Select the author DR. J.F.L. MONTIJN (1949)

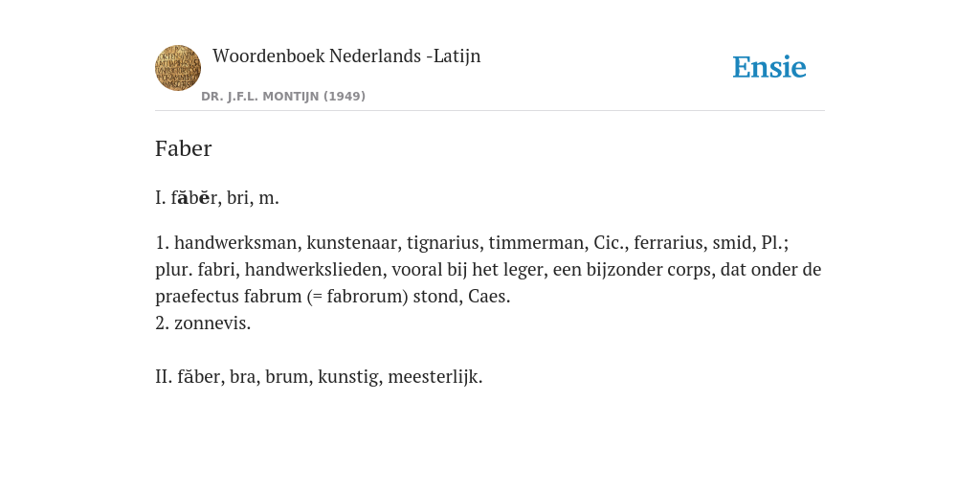tap(283, 97)
